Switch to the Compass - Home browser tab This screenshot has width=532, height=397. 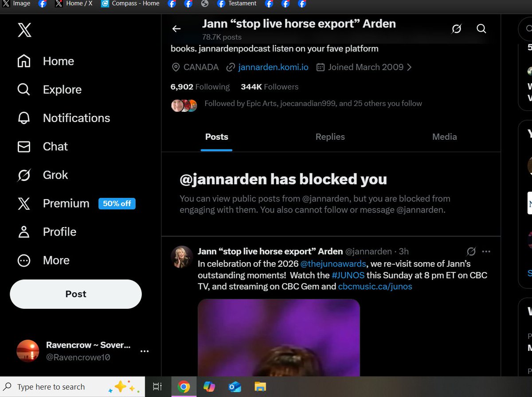130,4
